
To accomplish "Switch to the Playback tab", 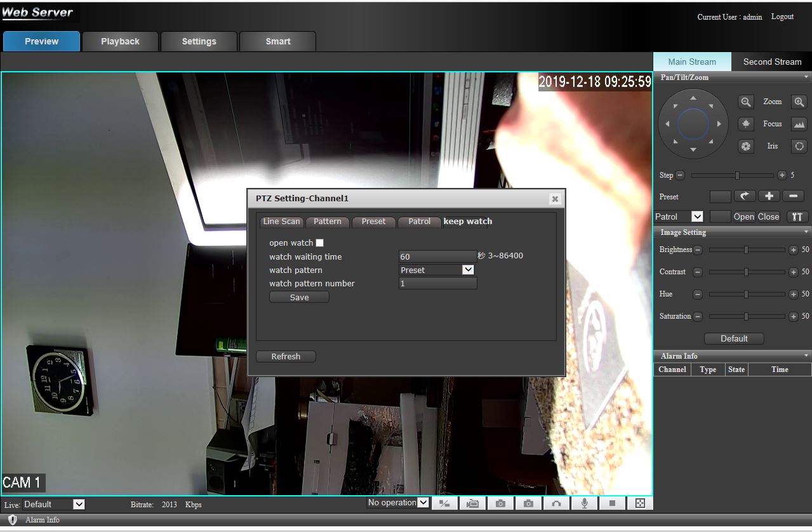I will [120, 41].
